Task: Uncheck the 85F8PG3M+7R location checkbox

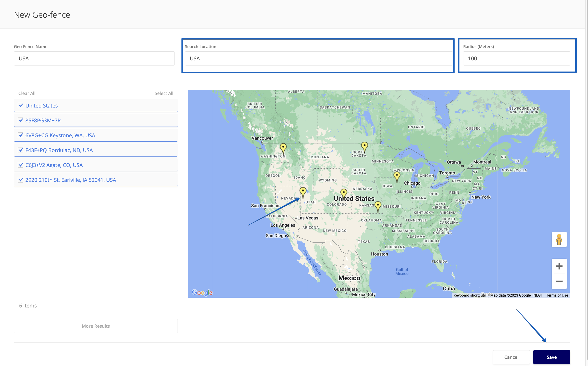Action: coord(21,120)
